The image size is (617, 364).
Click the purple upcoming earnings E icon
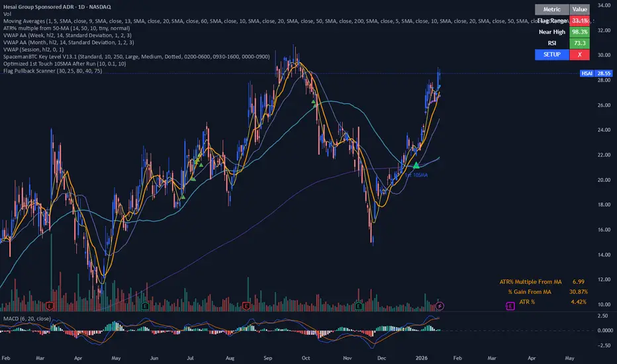tap(510, 306)
